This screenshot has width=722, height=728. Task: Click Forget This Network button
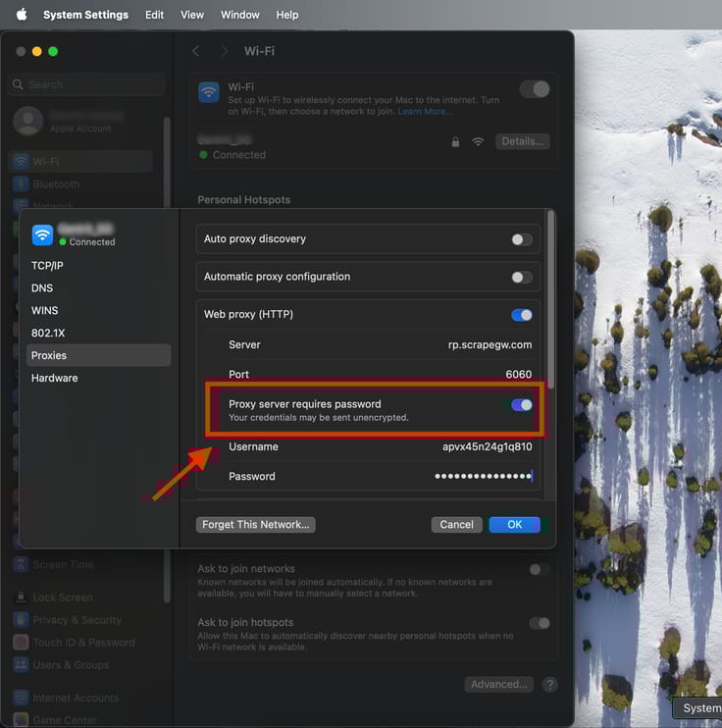[255, 525]
